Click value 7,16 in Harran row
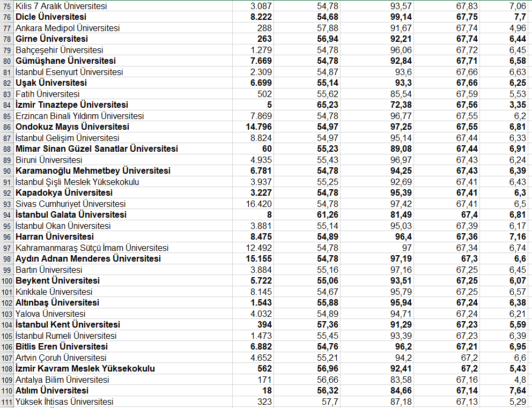 [504, 237]
